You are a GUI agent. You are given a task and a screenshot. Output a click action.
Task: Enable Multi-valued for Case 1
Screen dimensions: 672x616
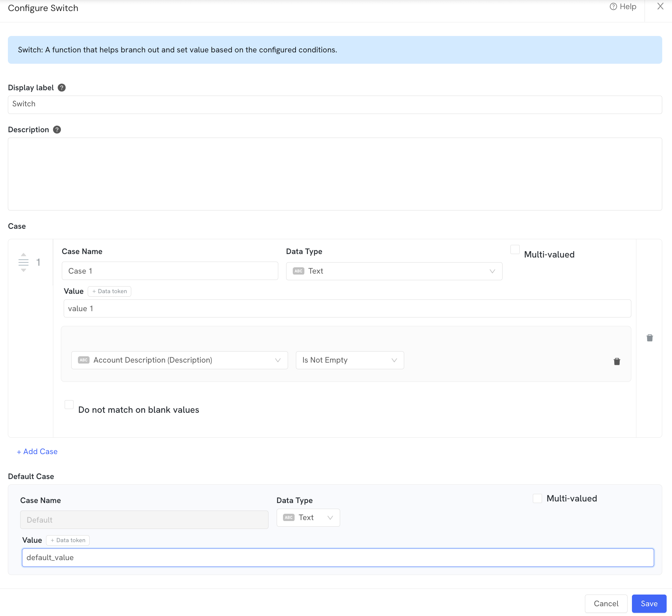[x=515, y=250]
